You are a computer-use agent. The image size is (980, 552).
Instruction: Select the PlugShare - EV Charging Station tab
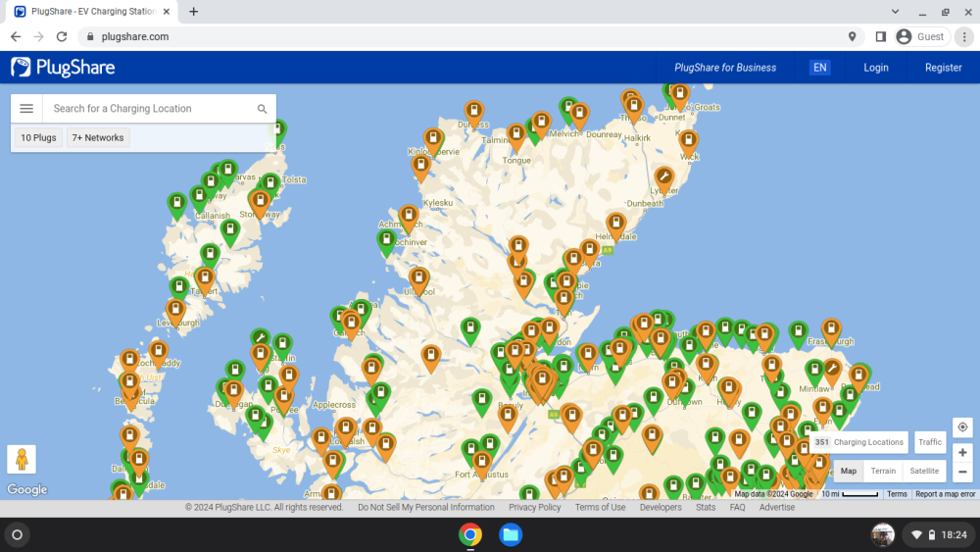pyautogui.click(x=92, y=11)
